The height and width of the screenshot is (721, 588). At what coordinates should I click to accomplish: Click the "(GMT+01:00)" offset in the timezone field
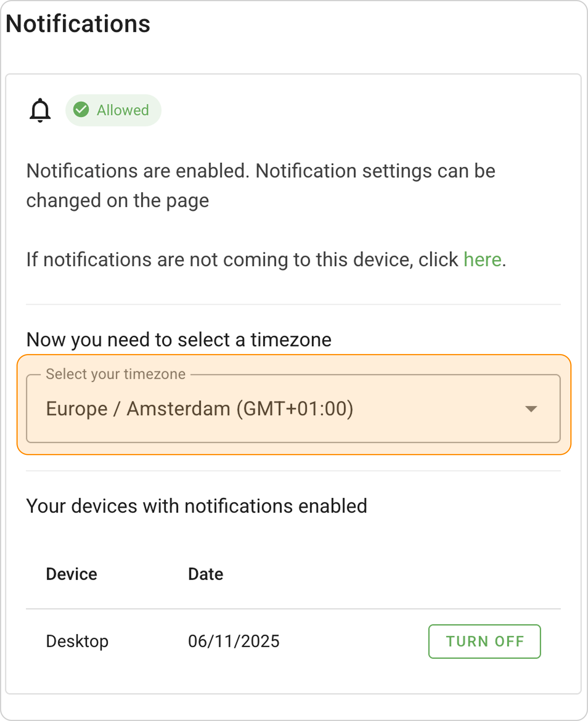coord(295,409)
